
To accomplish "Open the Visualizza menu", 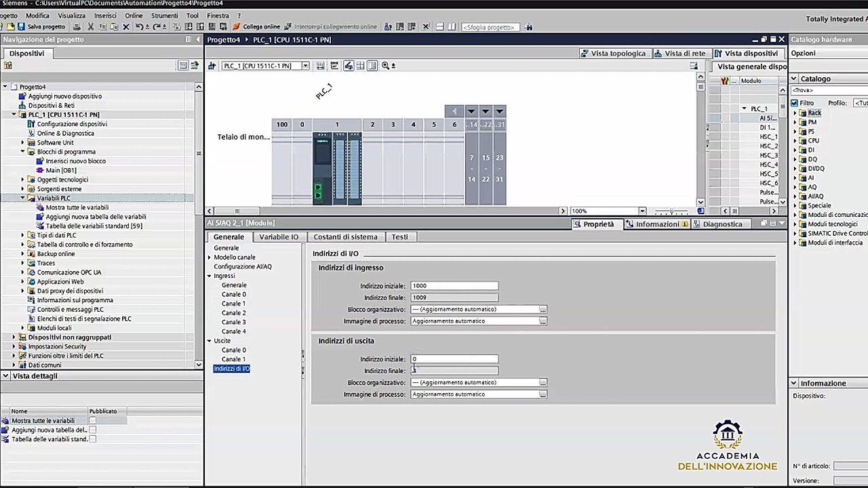I will click(71, 15).
